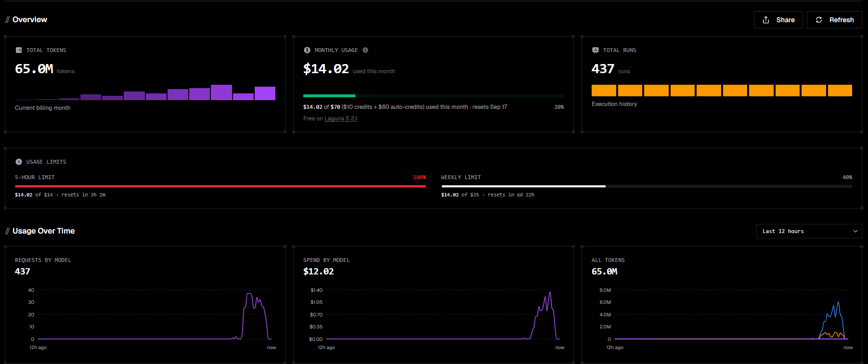The height and width of the screenshot is (364, 868).
Task: Click the Total Runs robot icon
Action: [x=596, y=50]
